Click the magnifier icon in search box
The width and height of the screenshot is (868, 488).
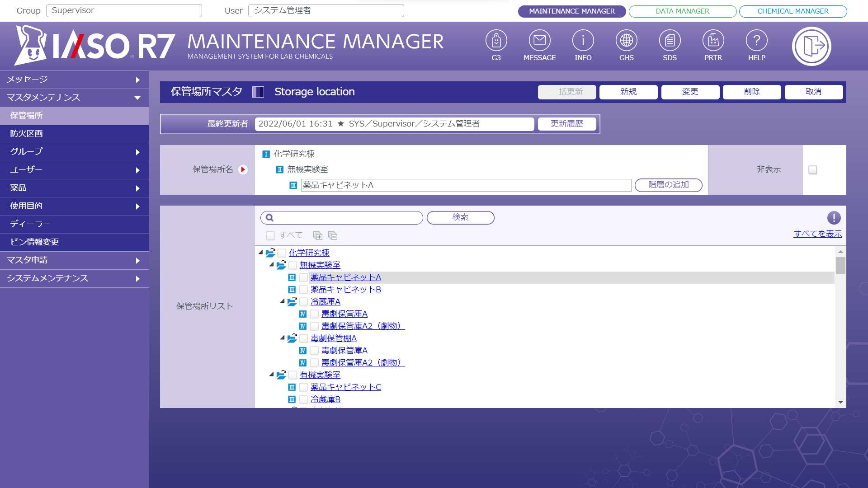point(269,218)
